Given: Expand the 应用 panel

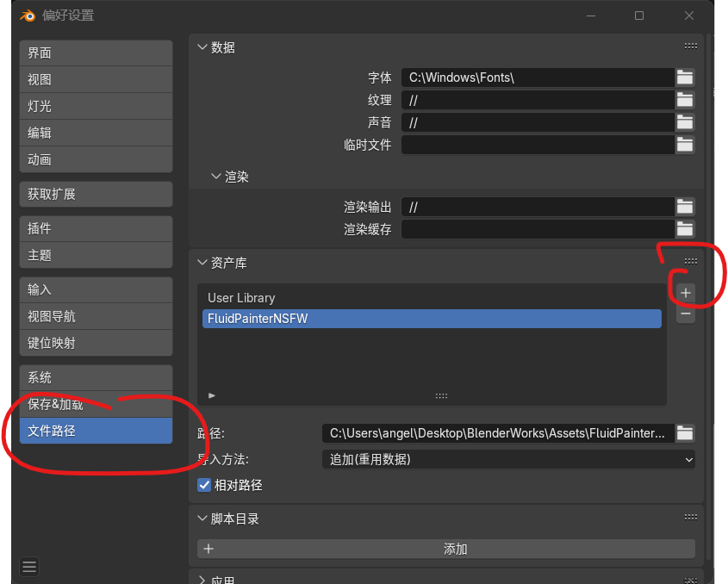Looking at the screenshot, I should coord(202,580).
